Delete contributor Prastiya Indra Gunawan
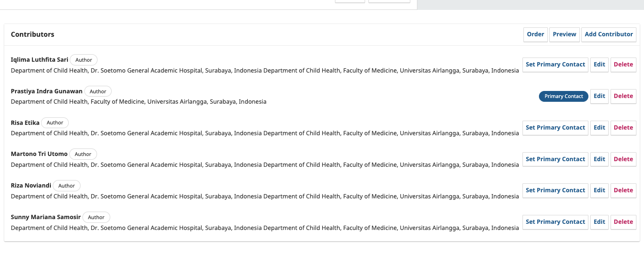Image resolution: width=644 pixels, height=254 pixels. click(623, 96)
